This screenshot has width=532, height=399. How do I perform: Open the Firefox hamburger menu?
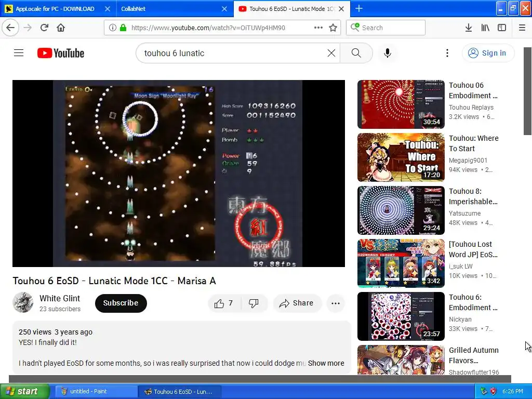click(522, 28)
